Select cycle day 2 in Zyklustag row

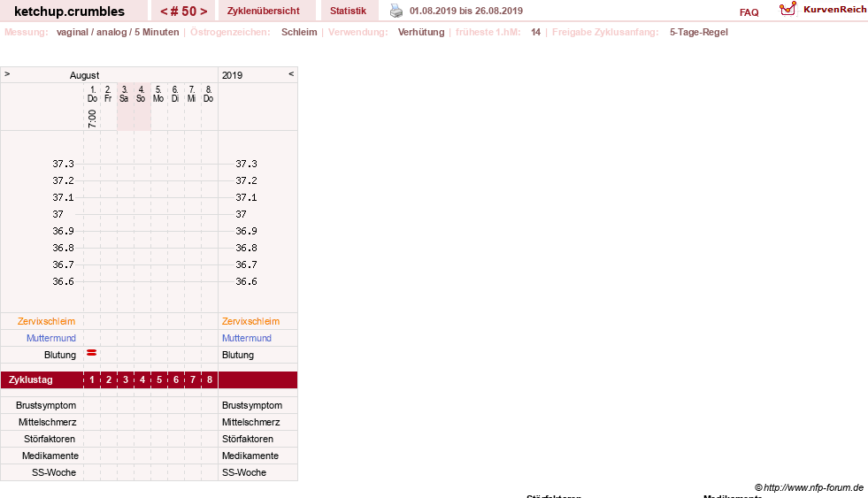click(109, 380)
